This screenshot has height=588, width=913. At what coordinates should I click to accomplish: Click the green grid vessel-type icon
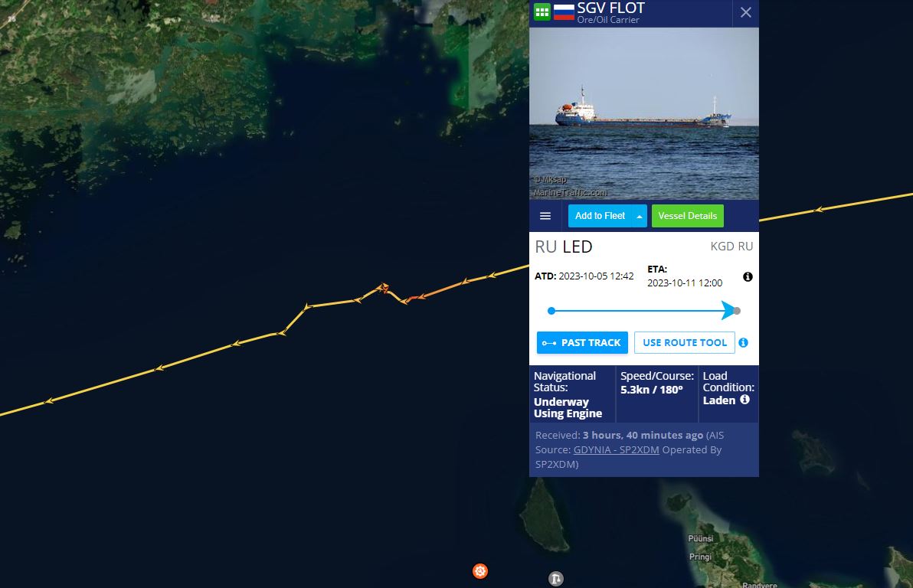[x=542, y=11]
